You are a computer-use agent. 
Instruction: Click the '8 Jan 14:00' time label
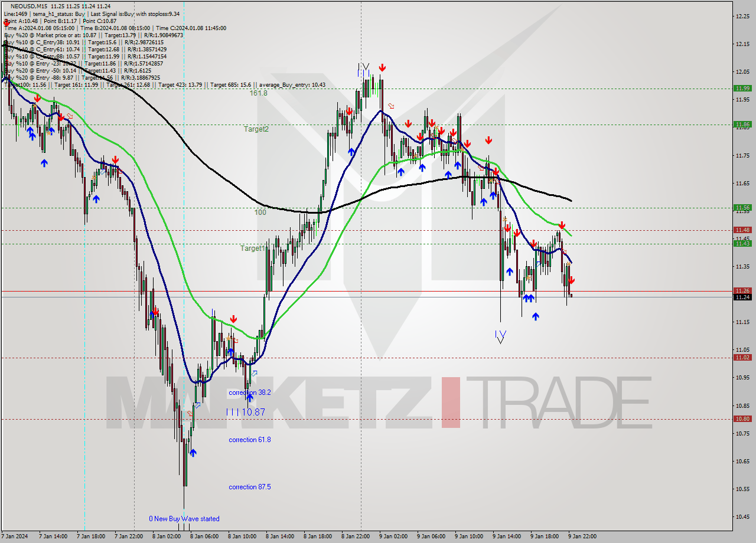click(281, 537)
